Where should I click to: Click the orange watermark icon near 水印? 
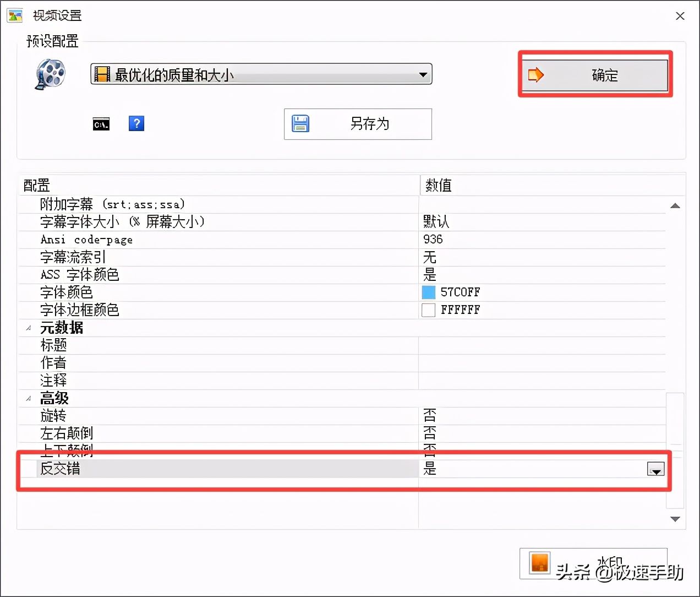(540, 564)
